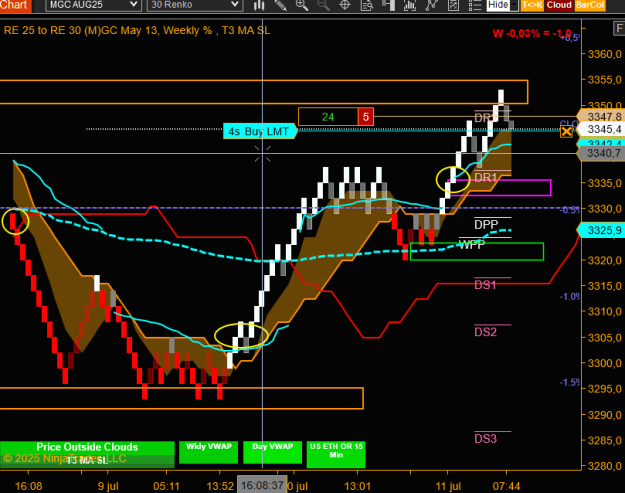Toggle the Cloud button
The height and width of the screenshot is (493, 625).
click(x=559, y=5)
